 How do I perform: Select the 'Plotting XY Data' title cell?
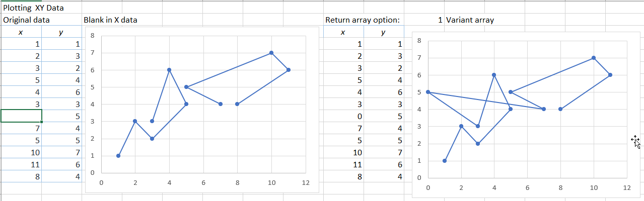33,8
